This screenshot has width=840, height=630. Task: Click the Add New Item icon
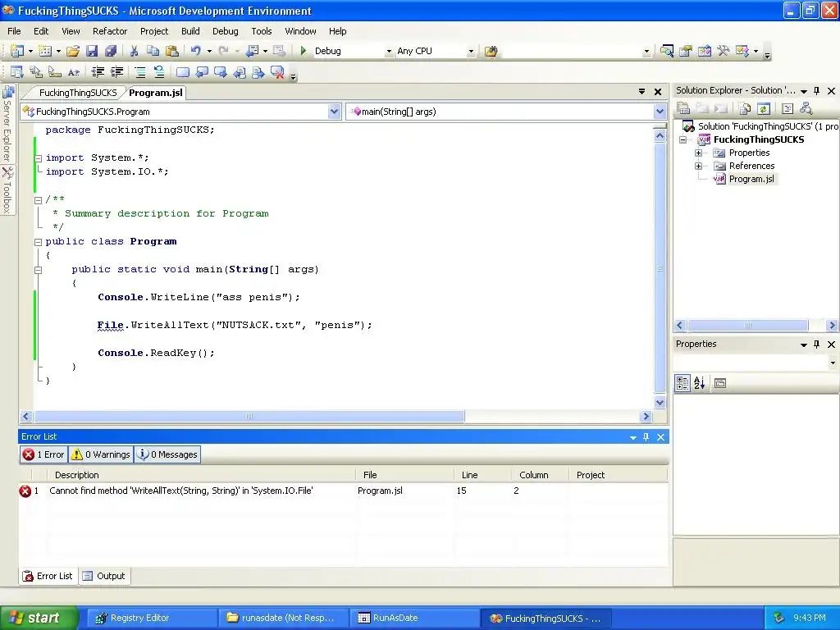tap(46, 51)
